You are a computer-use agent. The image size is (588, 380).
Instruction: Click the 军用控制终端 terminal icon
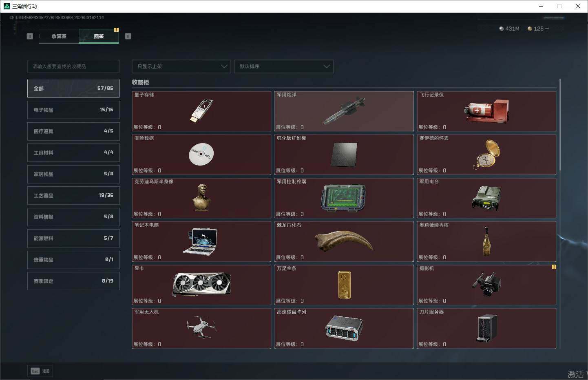[343, 198]
